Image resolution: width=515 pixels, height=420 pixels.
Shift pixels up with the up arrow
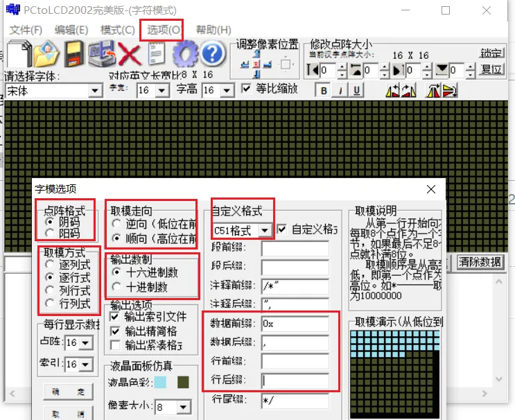point(257,53)
